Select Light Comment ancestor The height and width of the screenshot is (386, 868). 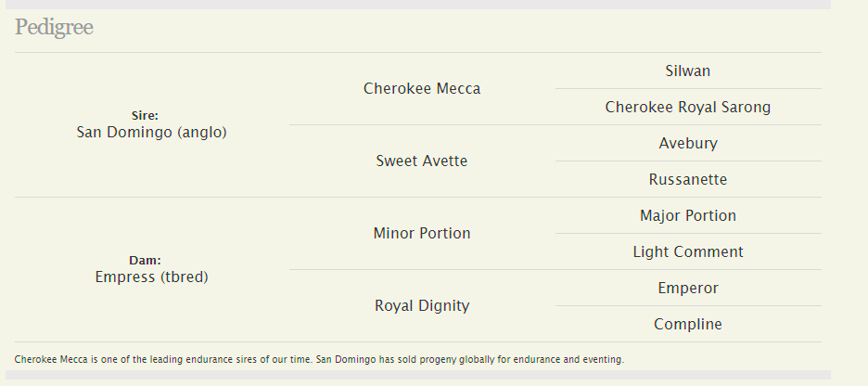[688, 252]
